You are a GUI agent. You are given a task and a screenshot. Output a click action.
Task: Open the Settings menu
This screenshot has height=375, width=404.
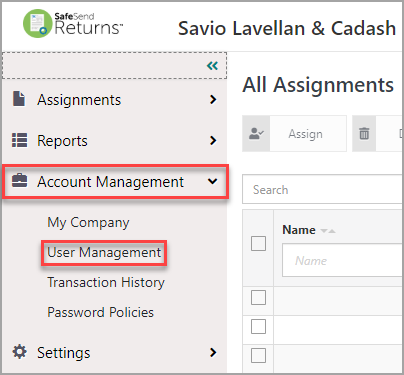click(64, 353)
